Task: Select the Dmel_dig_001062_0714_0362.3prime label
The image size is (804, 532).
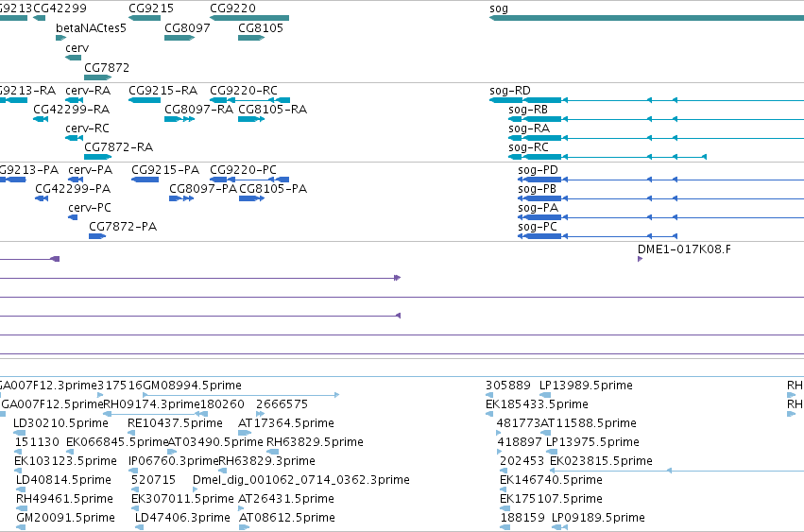Action: [301, 481]
